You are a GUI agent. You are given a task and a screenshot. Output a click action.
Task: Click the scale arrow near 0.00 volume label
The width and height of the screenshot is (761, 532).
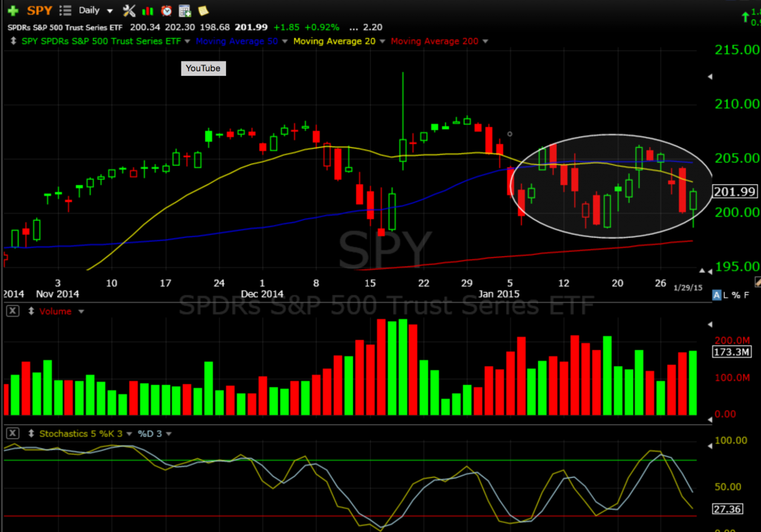point(710,419)
